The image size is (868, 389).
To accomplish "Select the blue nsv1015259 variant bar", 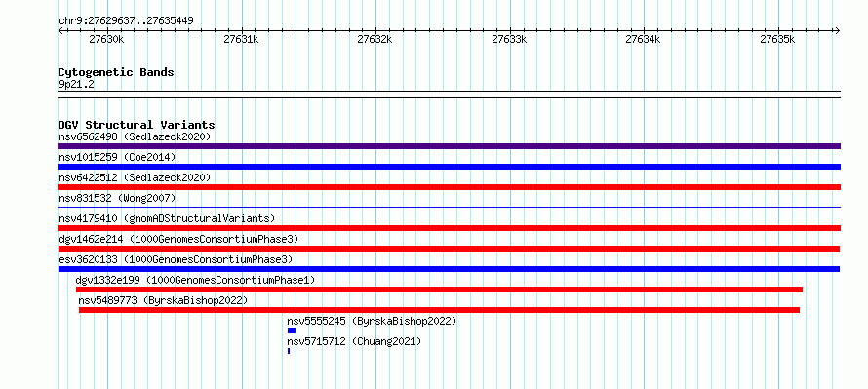I will tap(449, 167).
